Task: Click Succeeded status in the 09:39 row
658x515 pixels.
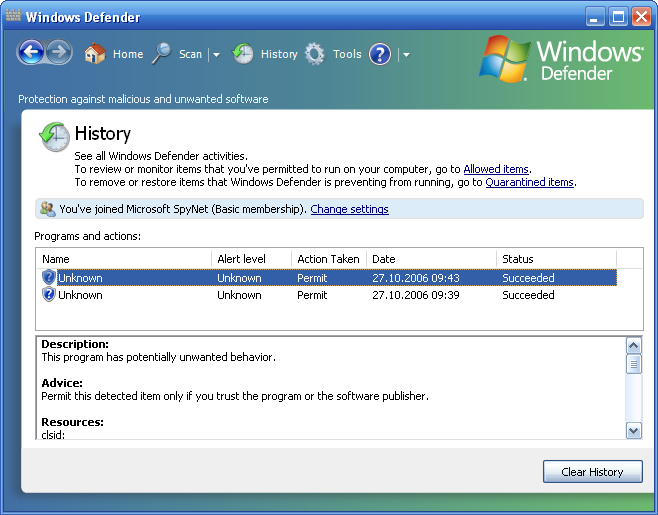Action: 528,295
